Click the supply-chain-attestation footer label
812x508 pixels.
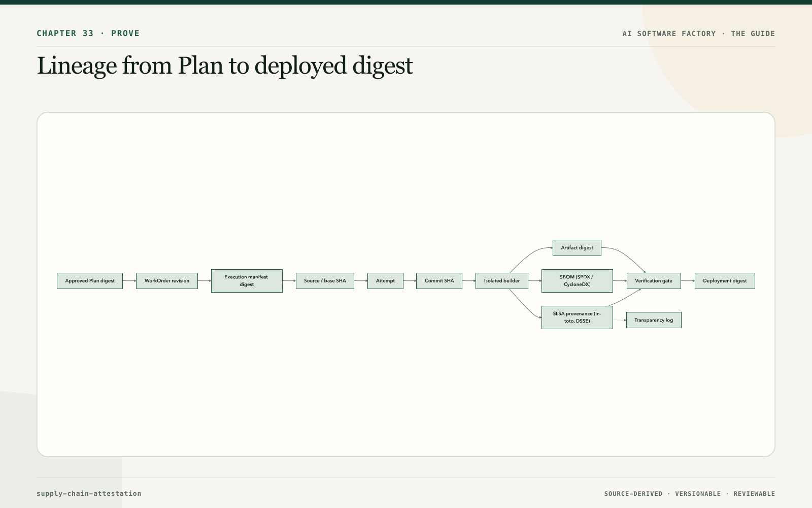click(89, 493)
